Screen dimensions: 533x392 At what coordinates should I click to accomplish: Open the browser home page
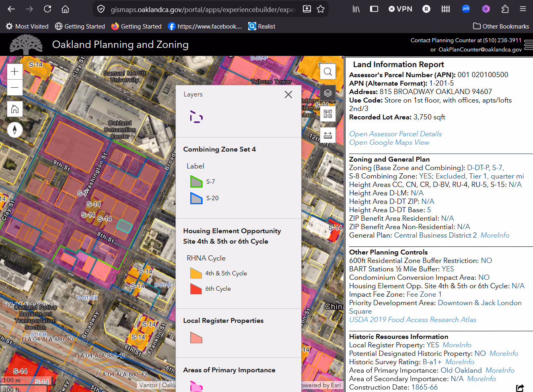pyautogui.click(x=66, y=9)
